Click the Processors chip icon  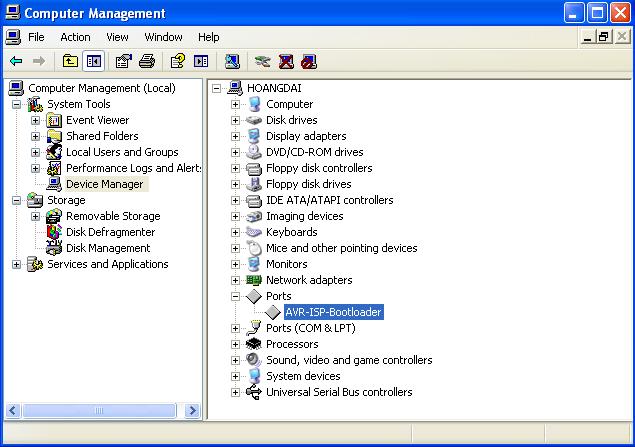click(254, 344)
